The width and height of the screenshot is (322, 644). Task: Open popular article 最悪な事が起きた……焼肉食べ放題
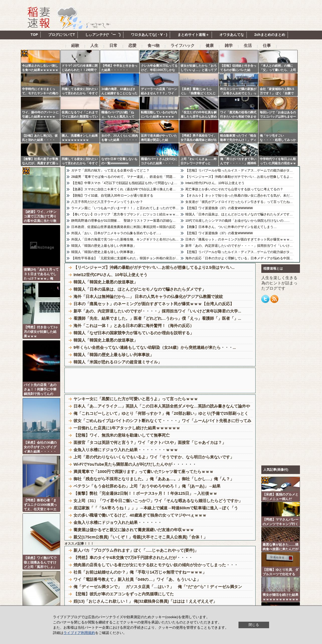tap(281, 539)
